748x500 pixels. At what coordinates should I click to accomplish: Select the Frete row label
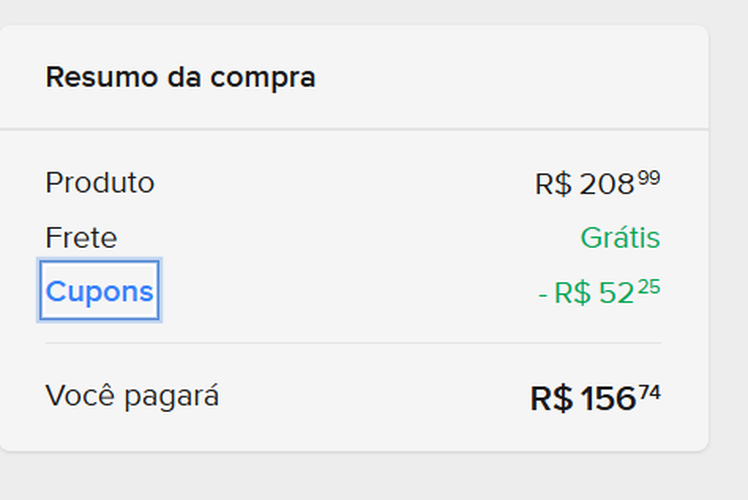(x=81, y=238)
